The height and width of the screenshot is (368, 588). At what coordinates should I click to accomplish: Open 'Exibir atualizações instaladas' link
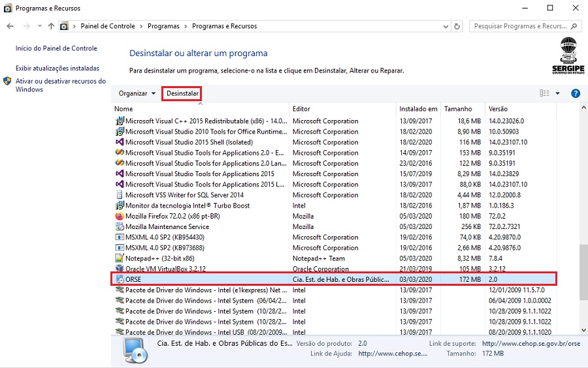pos(57,68)
